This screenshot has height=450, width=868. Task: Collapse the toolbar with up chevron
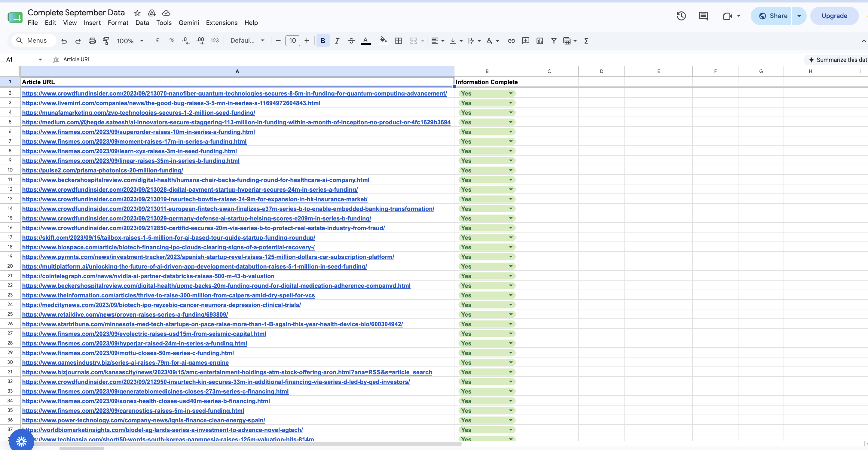click(863, 41)
